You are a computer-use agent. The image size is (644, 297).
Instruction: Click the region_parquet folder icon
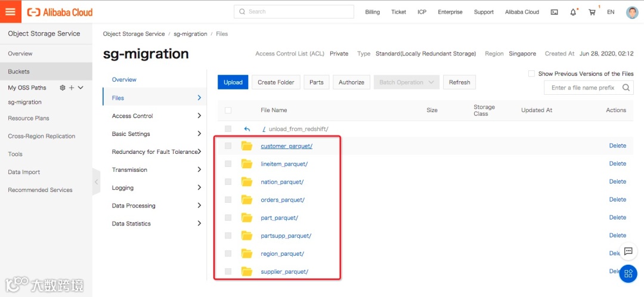[247, 253]
